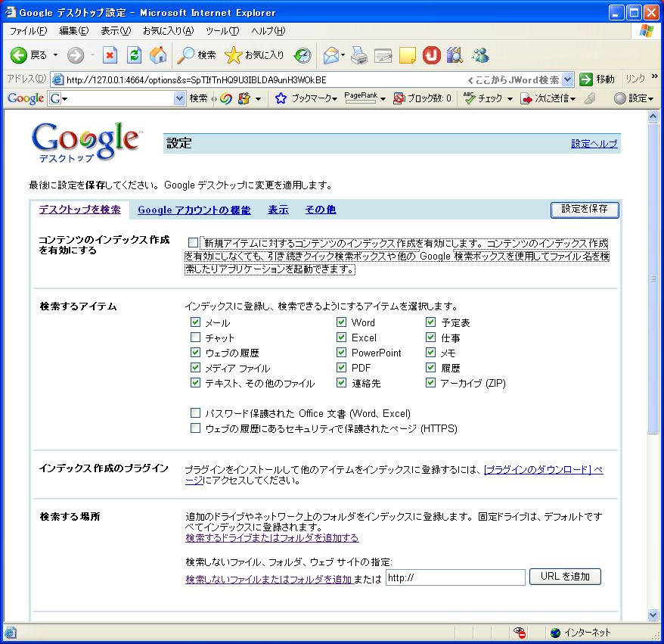
Task: Click the highlighter pen icon in Google toolbar
Action: pyautogui.click(x=590, y=98)
